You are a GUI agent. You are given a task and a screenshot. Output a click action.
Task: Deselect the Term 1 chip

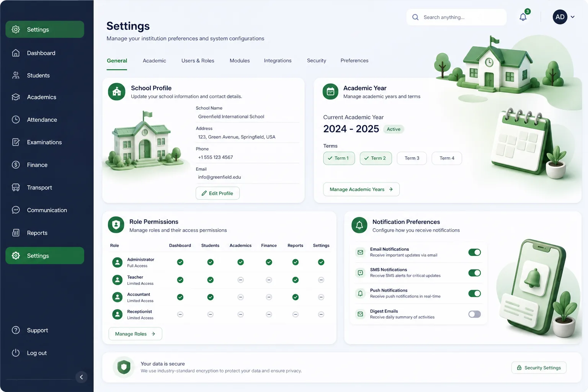tap(339, 158)
